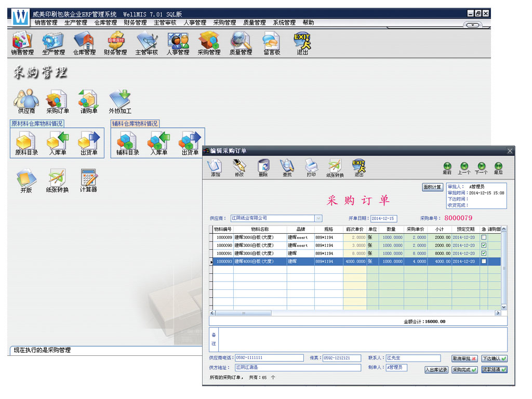Click the 传真 fax input field
The height and width of the screenshot is (399, 532).
pyautogui.click(x=342, y=358)
